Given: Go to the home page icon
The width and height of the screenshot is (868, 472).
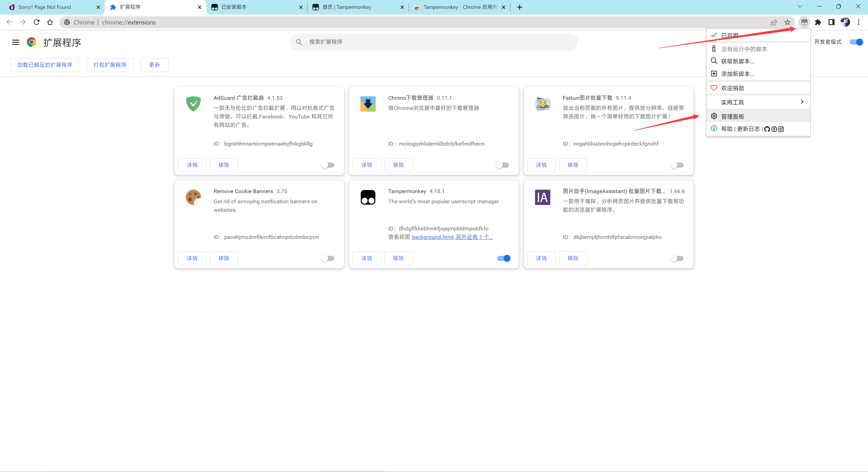Looking at the screenshot, I should click(50, 22).
